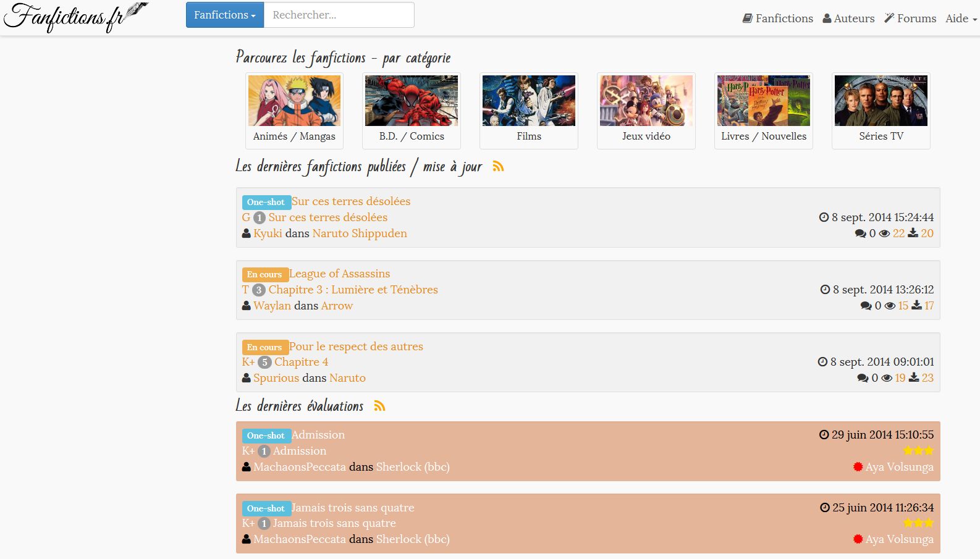Click the star rating on Admission evaluation
This screenshot has height=559, width=980.
(x=918, y=451)
